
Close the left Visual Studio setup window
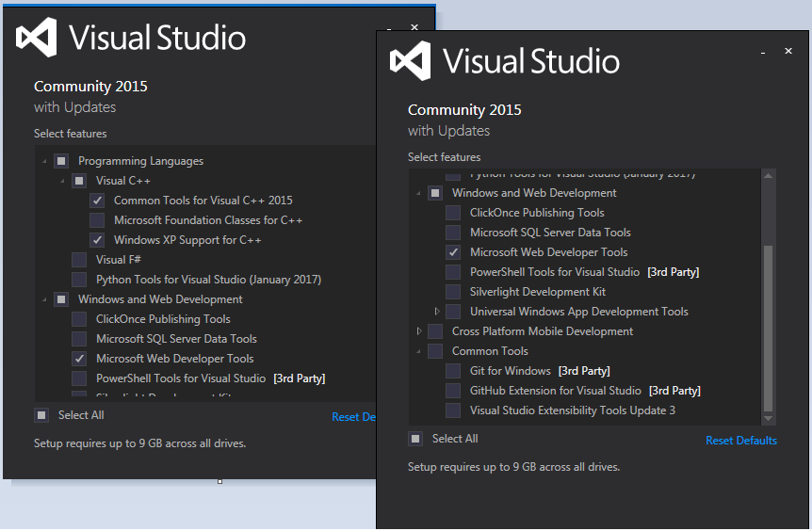point(414,27)
